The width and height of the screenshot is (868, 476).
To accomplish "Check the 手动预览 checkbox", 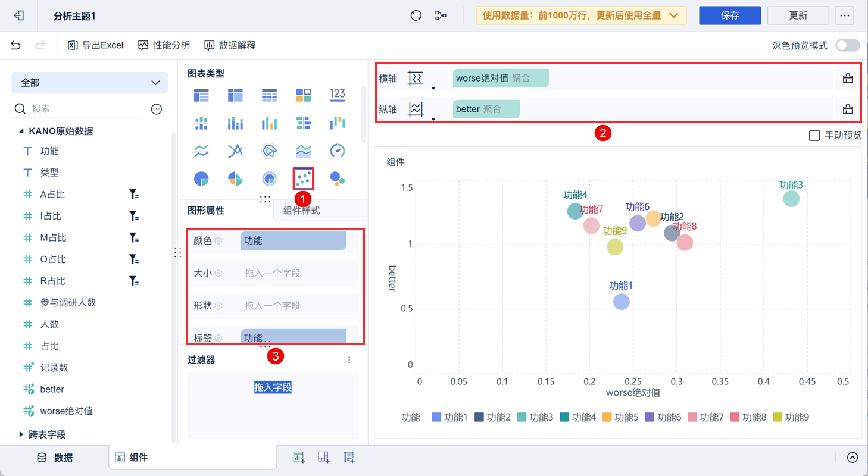I will click(x=814, y=136).
